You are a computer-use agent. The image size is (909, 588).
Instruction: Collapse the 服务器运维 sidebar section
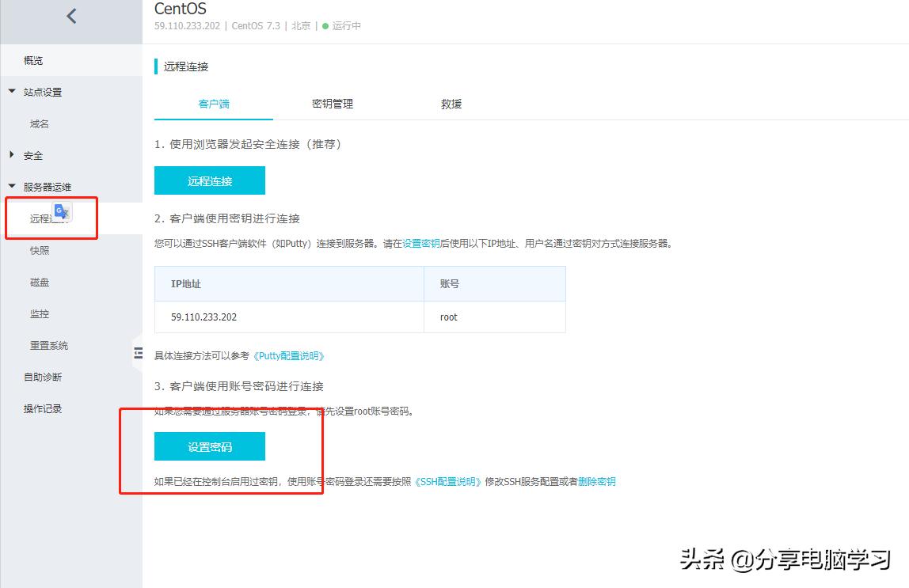pos(45,186)
